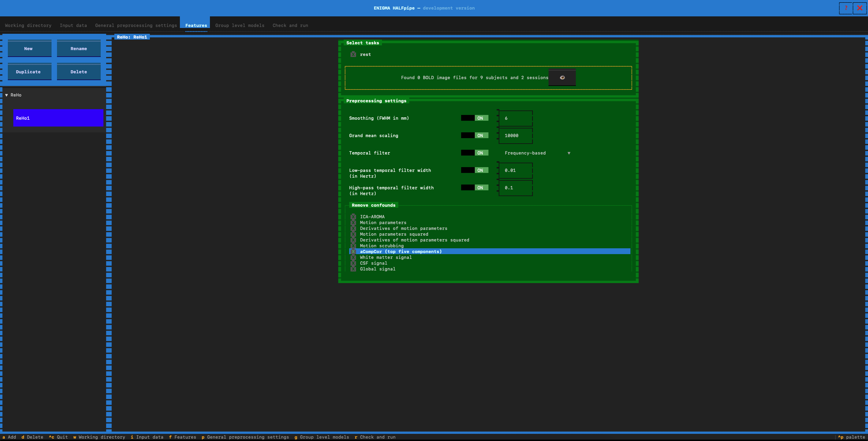868x441 pixels.
Task: Collapse the ReHo tree node
Action: coord(6,95)
